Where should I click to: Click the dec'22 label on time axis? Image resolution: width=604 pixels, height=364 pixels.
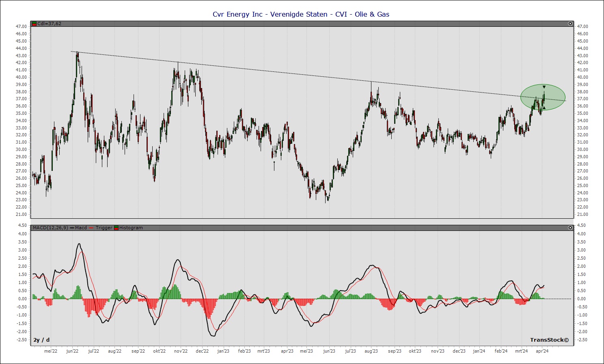click(202, 351)
